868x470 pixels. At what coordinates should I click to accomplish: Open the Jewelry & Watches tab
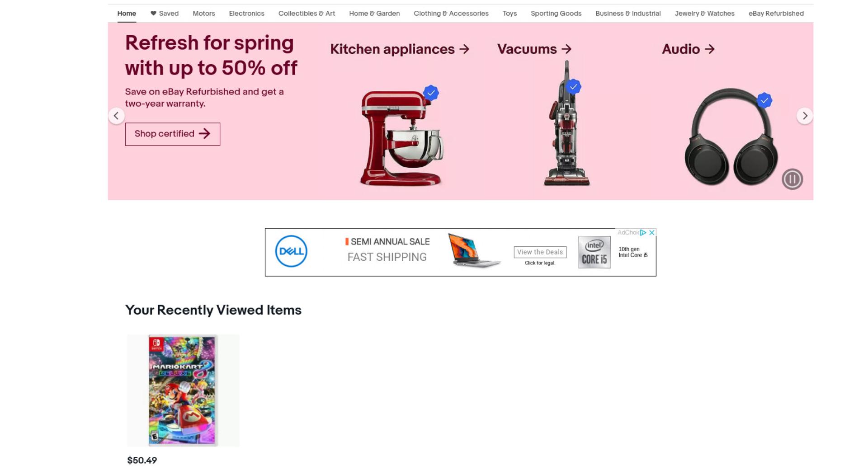click(704, 14)
